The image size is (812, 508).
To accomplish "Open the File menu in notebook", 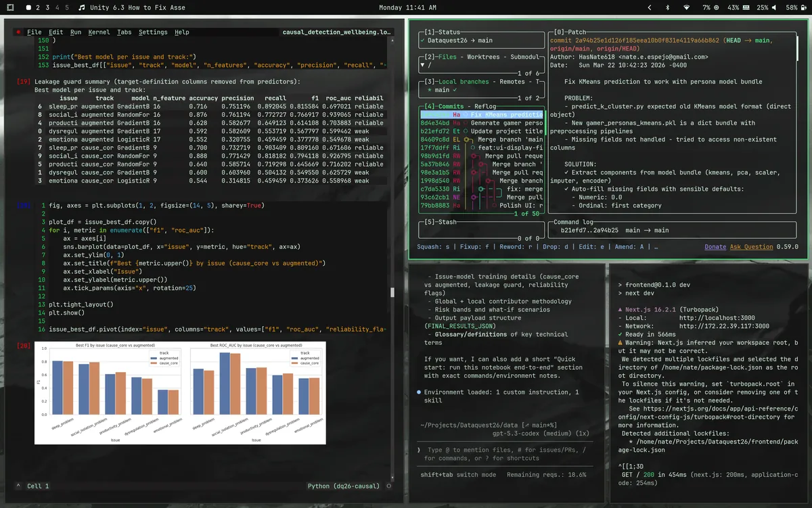I will (34, 32).
